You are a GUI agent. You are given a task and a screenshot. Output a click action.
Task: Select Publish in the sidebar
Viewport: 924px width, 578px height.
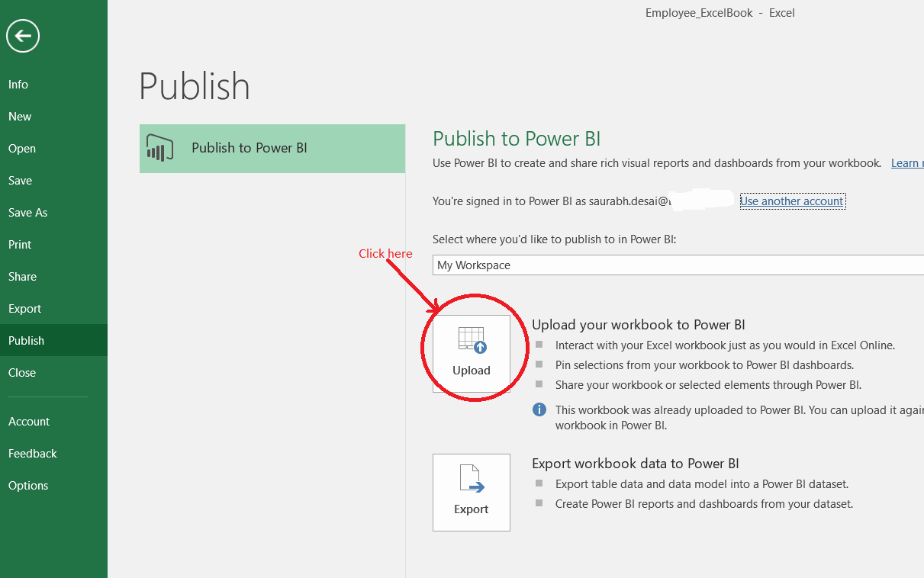(x=27, y=341)
